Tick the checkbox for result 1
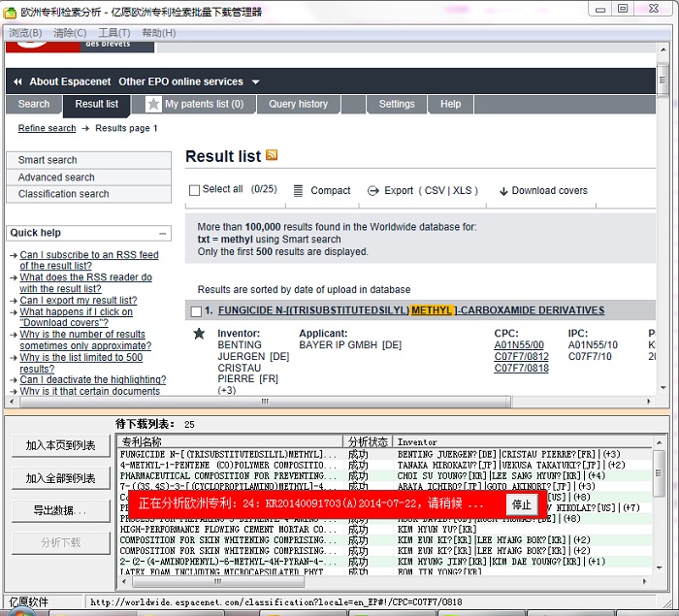 (197, 311)
